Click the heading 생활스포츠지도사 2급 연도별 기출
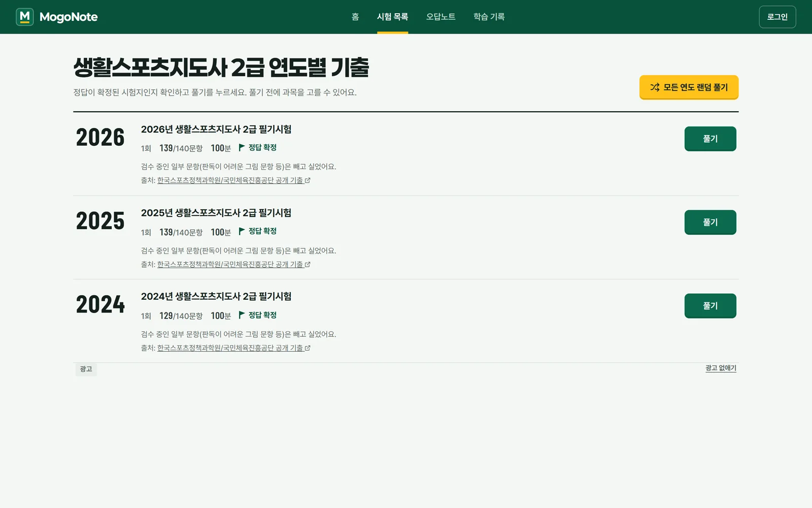The height and width of the screenshot is (508, 812). point(221,68)
